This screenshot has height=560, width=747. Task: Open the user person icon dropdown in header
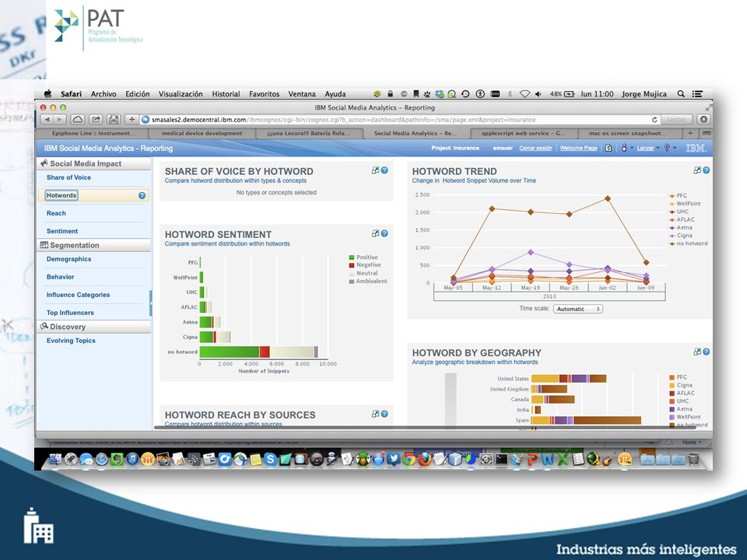pos(626,148)
